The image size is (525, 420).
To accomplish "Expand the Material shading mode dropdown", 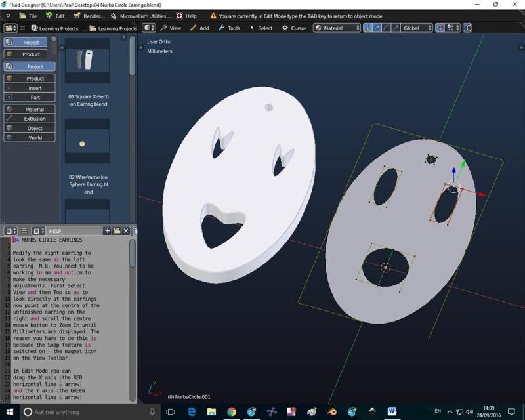I will pyautogui.click(x=337, y=28).
